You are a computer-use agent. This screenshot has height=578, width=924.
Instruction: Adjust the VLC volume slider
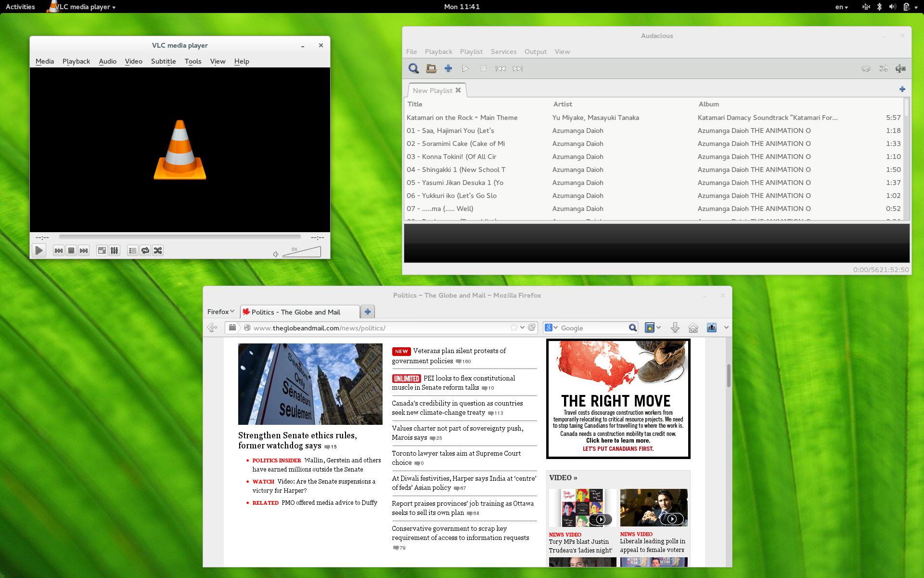(302, 251)
